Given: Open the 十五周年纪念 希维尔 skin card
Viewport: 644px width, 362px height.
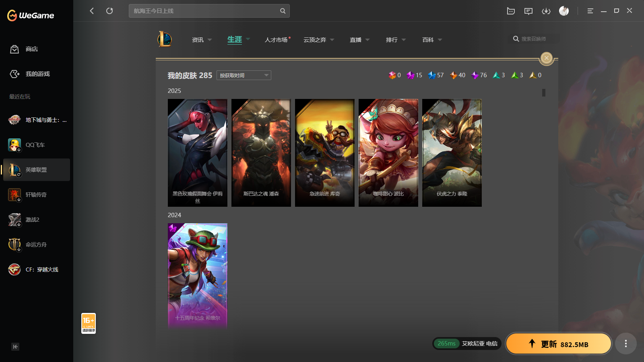Looking at the screenshot, I should coord(198,277).
